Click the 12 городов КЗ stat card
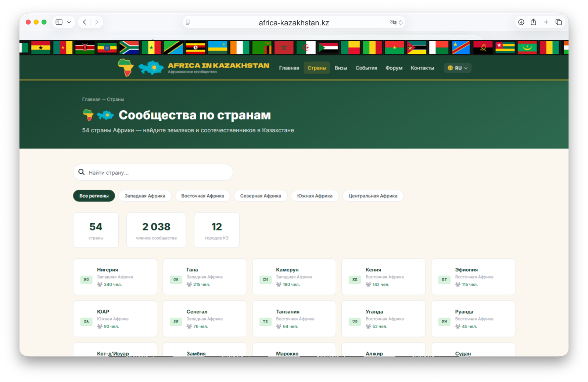Screen dimensions: 588x382 point(217,230)
